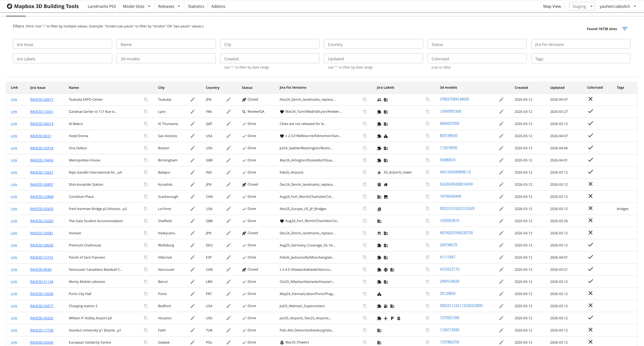Viewport: 644px width, 346px height.
Task: Edit 3d model 1039903810 pencil icon
Action: pos(501,221)
